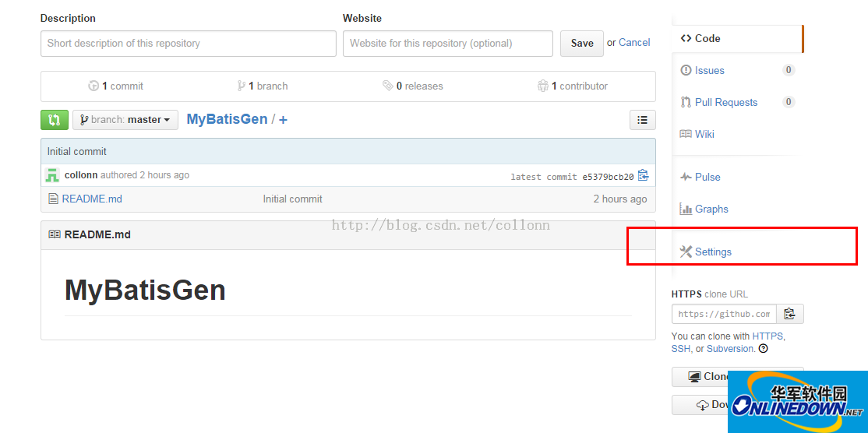View the 1 branch list
868x433 pixels.
point(263,86)
